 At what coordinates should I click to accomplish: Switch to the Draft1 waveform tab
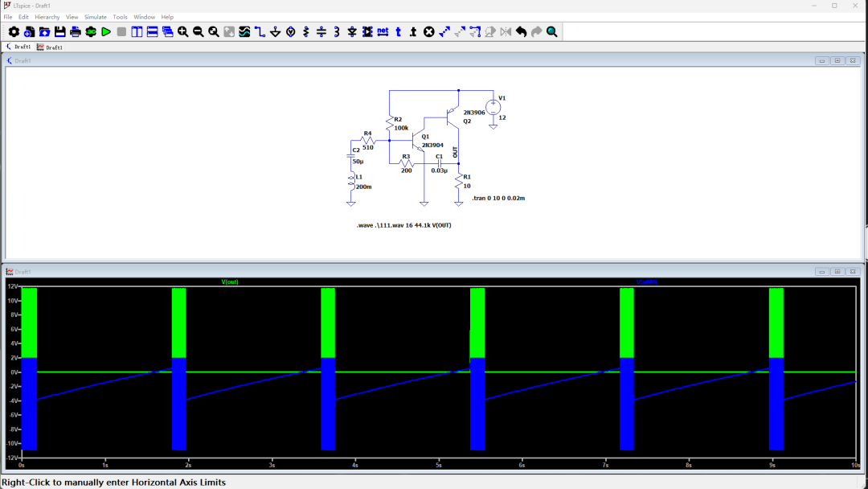point(50,47)
